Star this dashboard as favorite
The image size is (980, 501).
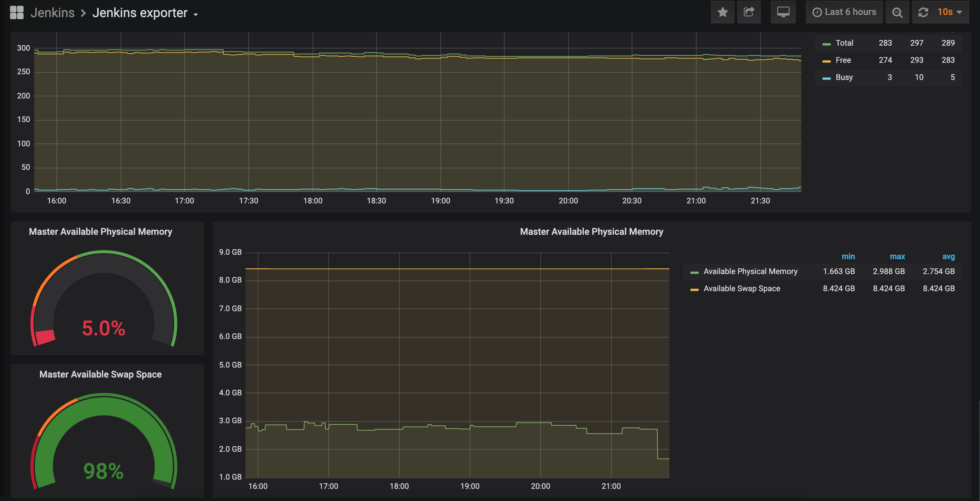click(x=722, y=12)
